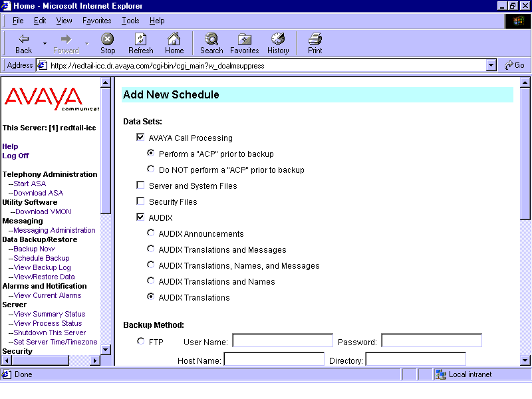Screen dimensions: 532x399
Task: Open the View Backup Log link
Action: [42, 267]
